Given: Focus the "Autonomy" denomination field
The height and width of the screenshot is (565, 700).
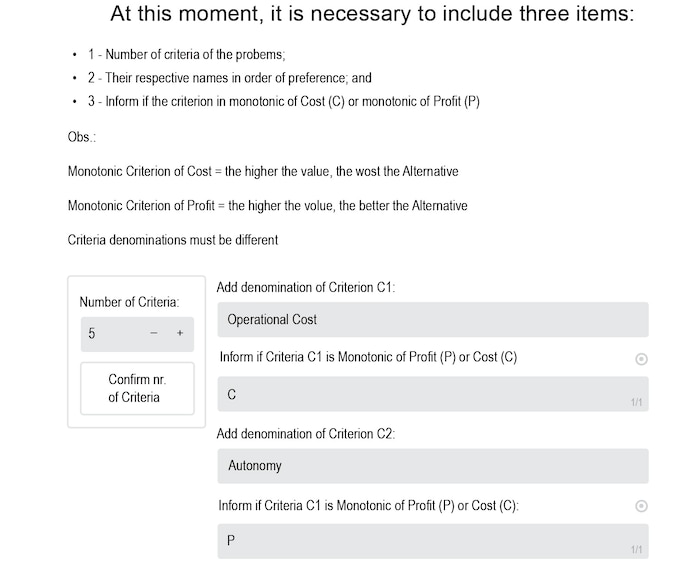Looking at the screenshot, I should [x=432, y=466].
